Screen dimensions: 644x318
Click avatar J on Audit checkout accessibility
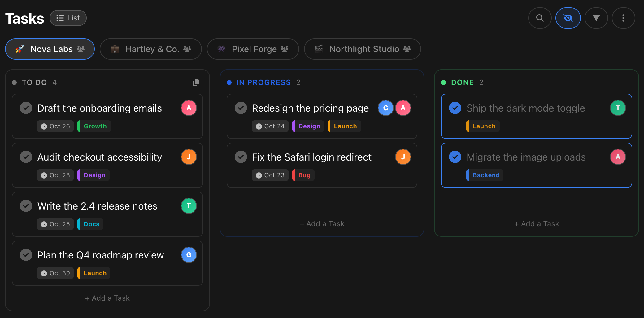tap(189, 157)
